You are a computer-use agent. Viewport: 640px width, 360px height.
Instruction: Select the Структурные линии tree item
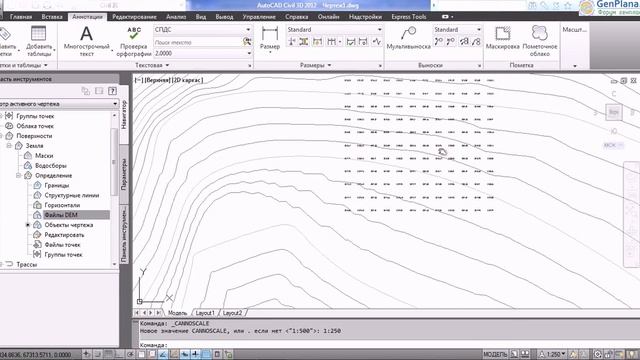pyautogui.click(x=71, y=196)
